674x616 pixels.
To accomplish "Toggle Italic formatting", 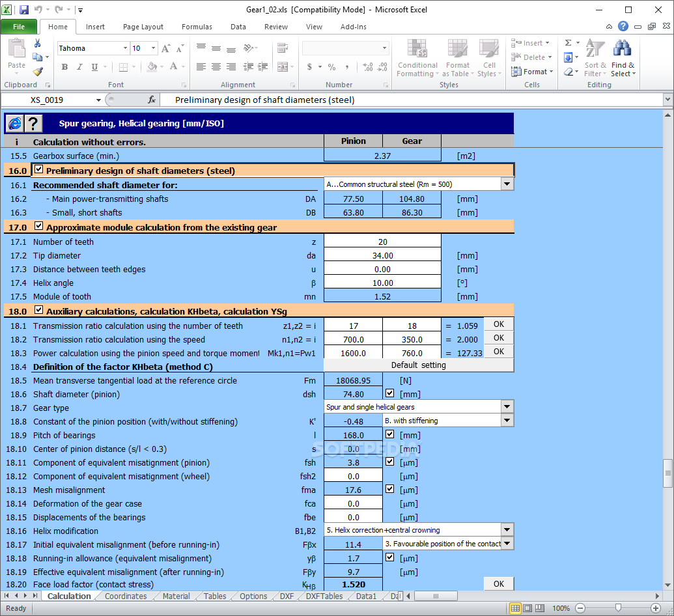I will [x=79, y=66].
